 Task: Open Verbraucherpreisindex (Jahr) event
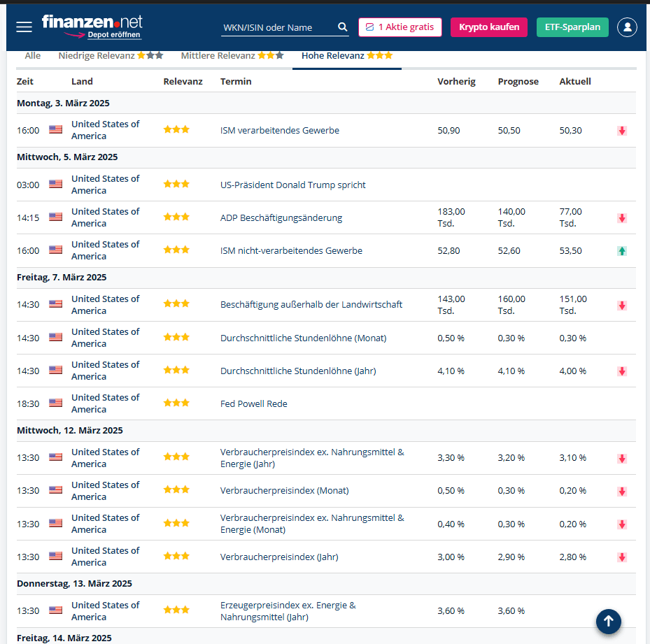point(279,557)
